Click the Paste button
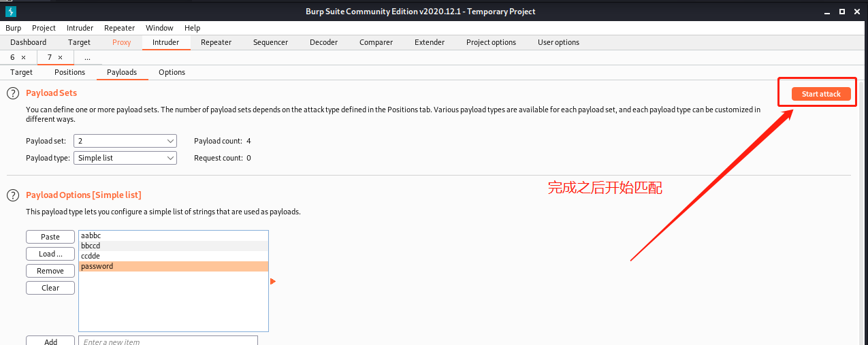868x345 pixels. click(x=50, y=237)
